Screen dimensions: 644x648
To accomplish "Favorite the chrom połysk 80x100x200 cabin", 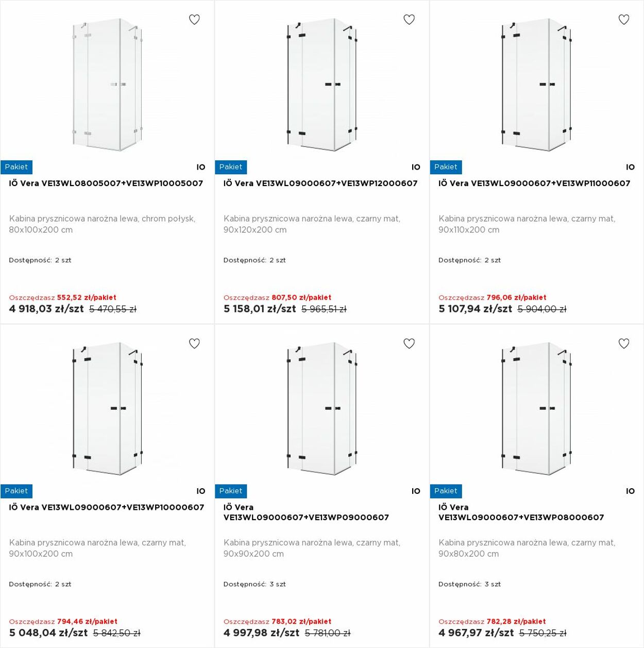I will click(x=194, y=20).
